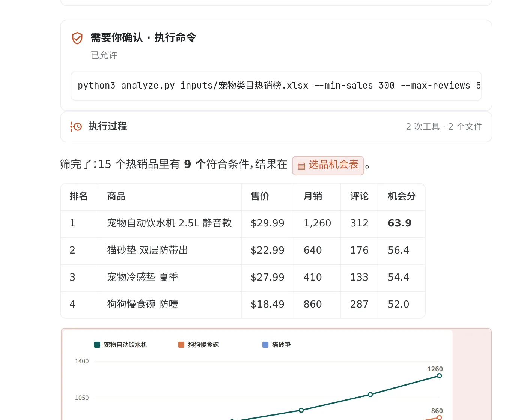Click the spreadsheet icon in 选品机会表 chip

[301, 166]
